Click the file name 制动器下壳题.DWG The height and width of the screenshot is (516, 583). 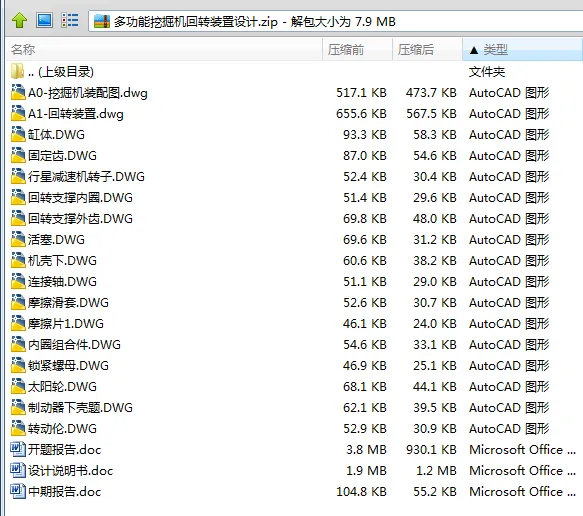pos(80,408)
